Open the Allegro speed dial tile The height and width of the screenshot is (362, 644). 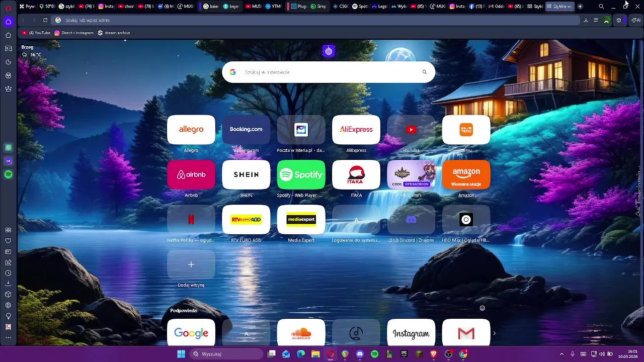[x=191, y=130]
